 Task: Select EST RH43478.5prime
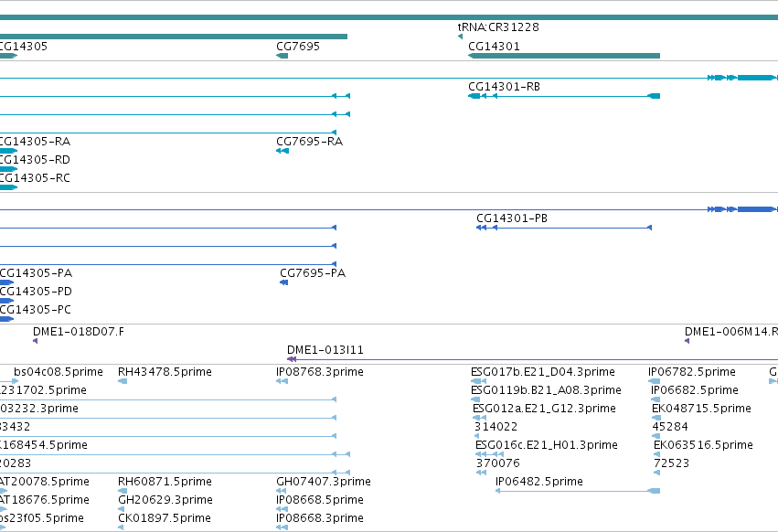(165, 372)
